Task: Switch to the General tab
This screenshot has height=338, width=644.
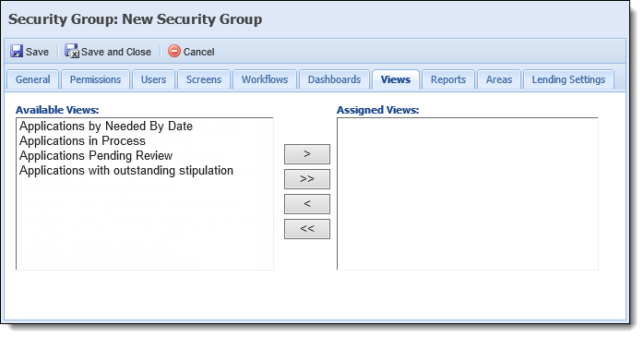Action: tap(33, 79)
